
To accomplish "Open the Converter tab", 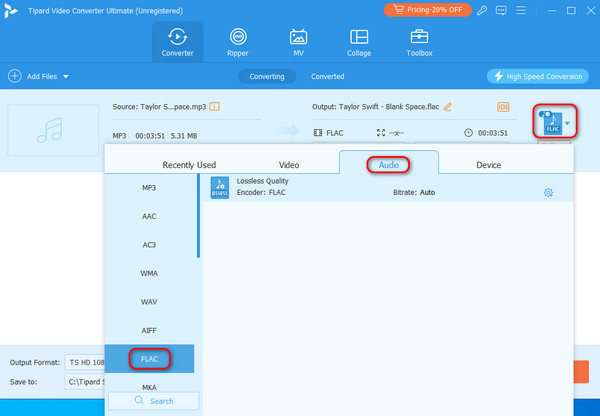I will coord(177,42).
